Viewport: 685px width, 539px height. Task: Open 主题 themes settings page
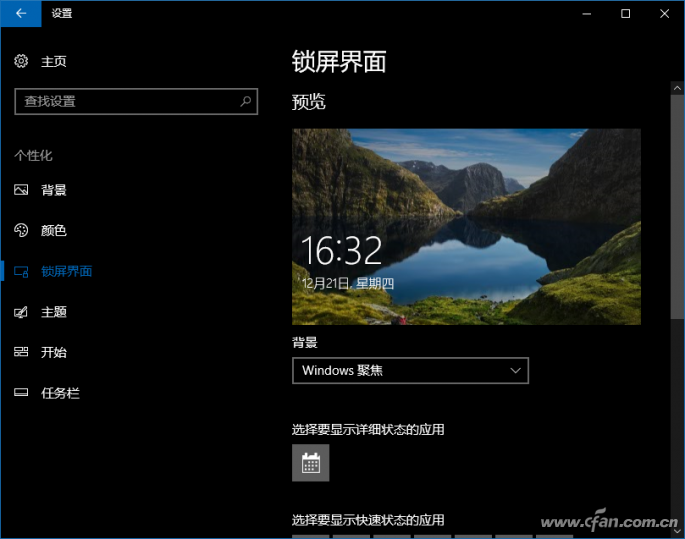[x=53, y=312]
